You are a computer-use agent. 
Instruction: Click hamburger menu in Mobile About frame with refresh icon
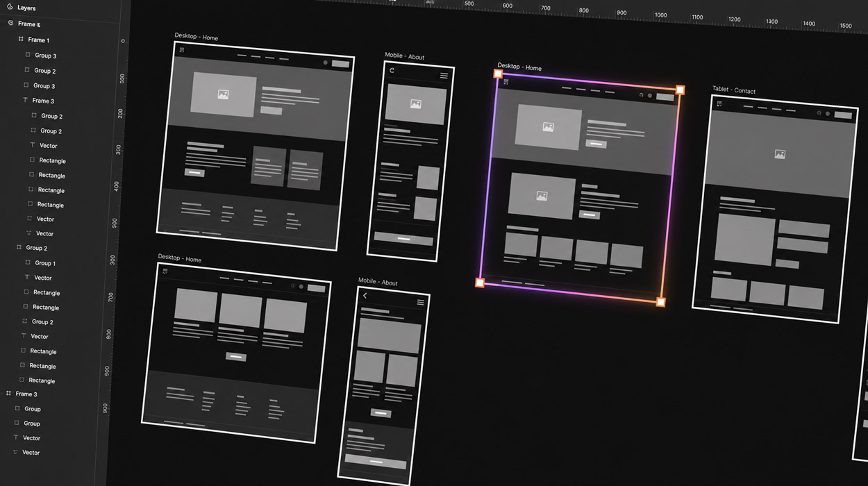coord(444,75)
